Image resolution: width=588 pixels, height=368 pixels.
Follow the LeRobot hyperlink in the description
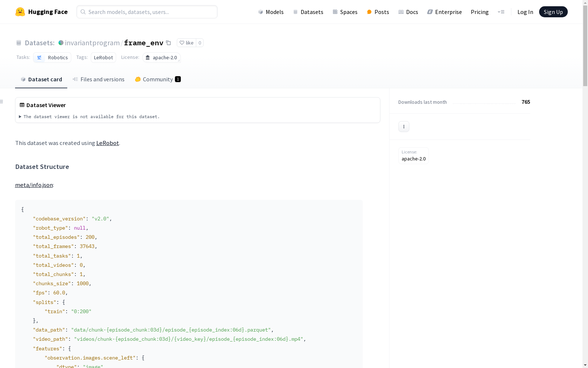click(x=107, y=143)
